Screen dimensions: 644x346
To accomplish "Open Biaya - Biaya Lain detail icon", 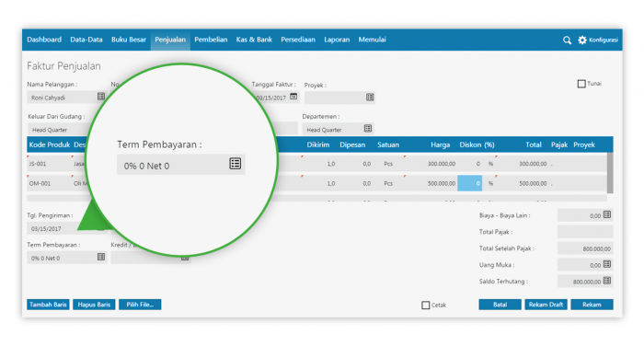I will 607,215.
